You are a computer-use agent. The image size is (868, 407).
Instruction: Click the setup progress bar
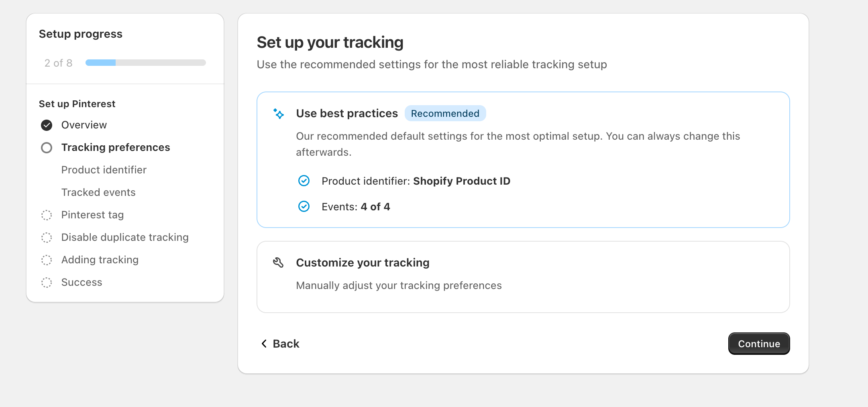pos(145,63)
